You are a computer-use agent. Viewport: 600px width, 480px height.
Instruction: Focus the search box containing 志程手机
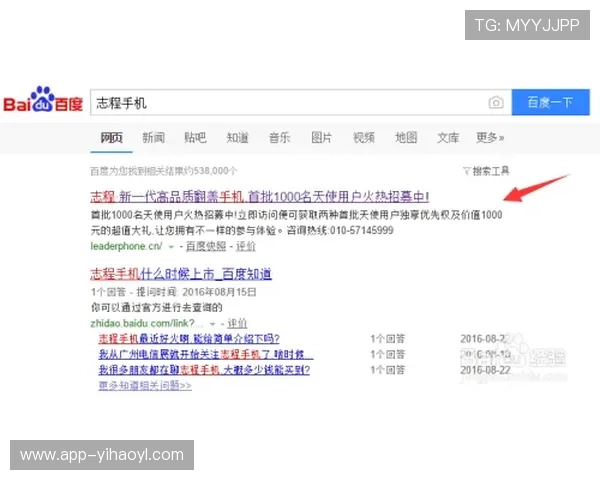click(301, 102)
